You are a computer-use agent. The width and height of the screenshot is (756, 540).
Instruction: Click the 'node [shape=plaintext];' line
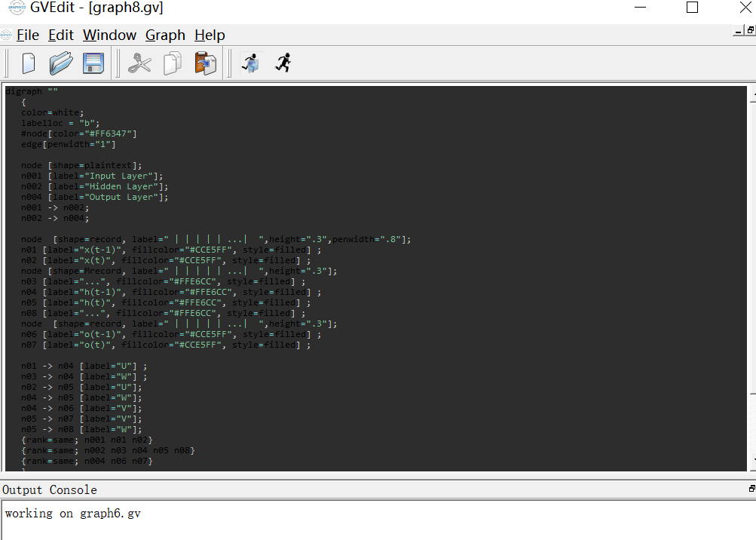pos(81,165)
